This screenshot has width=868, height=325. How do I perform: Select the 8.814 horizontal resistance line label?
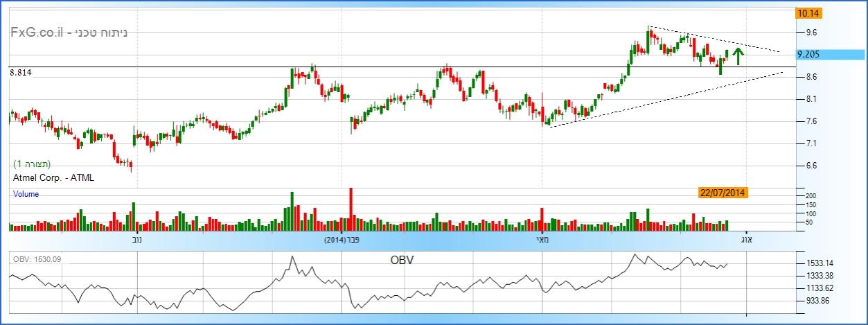[21, 72]
